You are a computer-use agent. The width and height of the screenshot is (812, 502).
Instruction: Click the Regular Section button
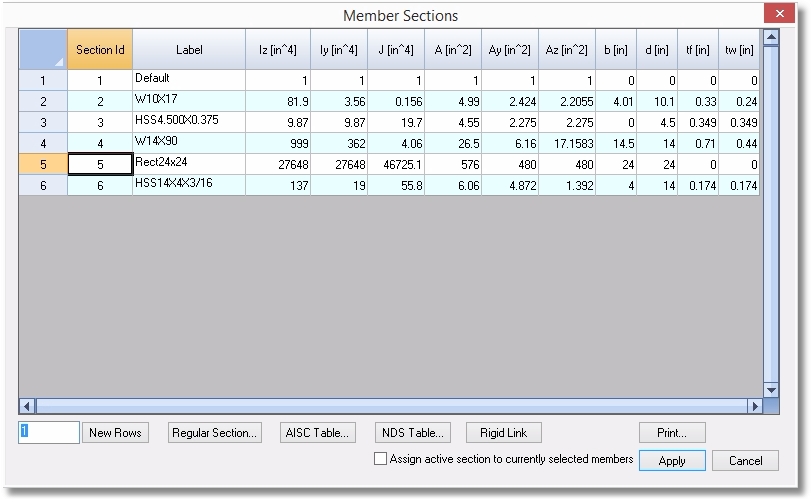point(214,433)
